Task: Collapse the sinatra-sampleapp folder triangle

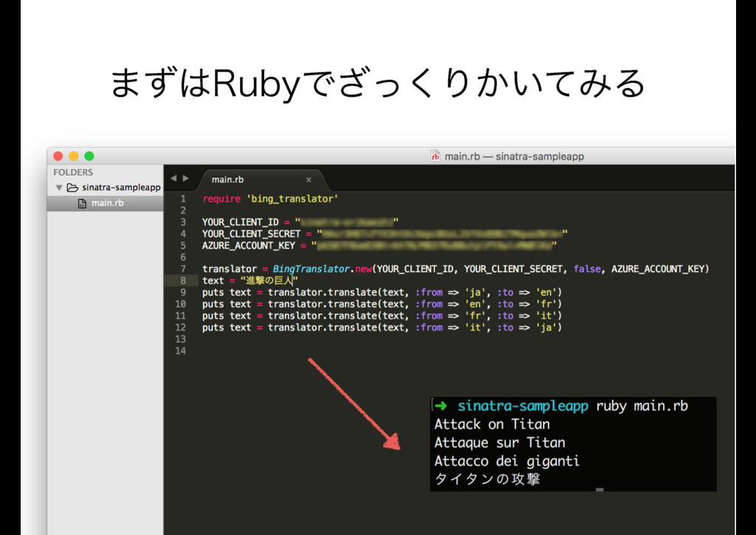Action: pyautogui.click(x=59, y=188)
